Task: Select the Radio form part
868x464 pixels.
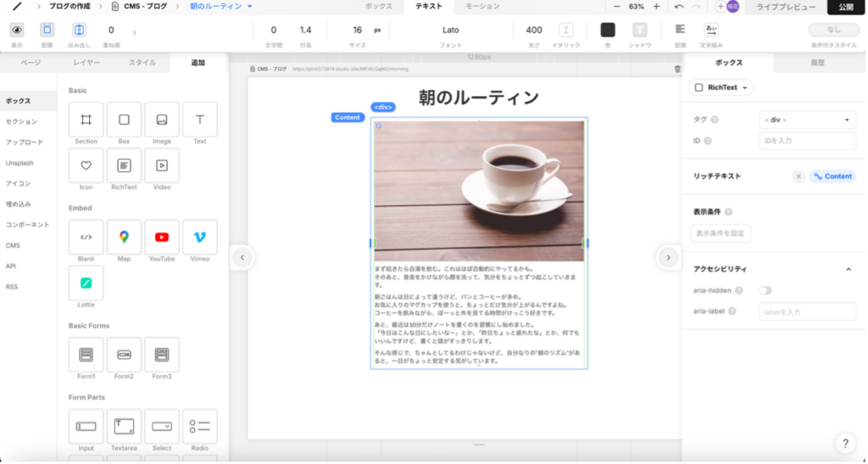Action: [x=200, y=426]
